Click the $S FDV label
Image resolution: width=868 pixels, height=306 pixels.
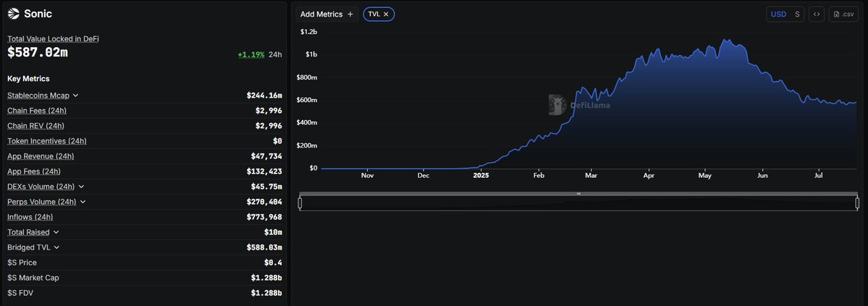pos(20,293)
